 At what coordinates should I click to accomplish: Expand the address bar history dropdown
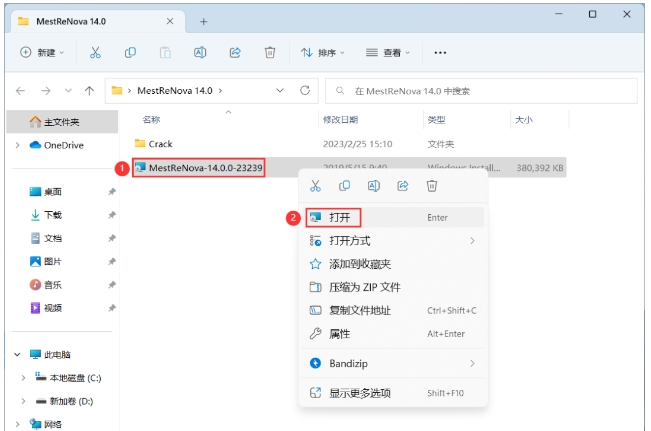[280, 90]
